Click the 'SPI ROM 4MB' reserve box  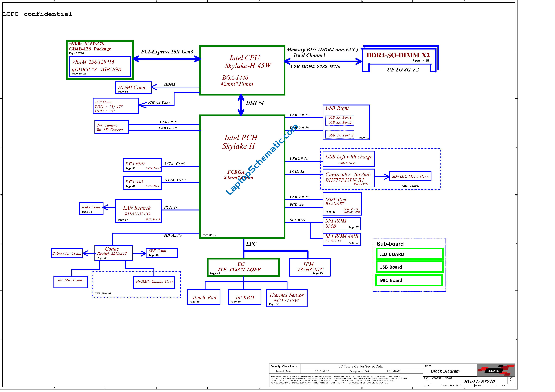342,239
